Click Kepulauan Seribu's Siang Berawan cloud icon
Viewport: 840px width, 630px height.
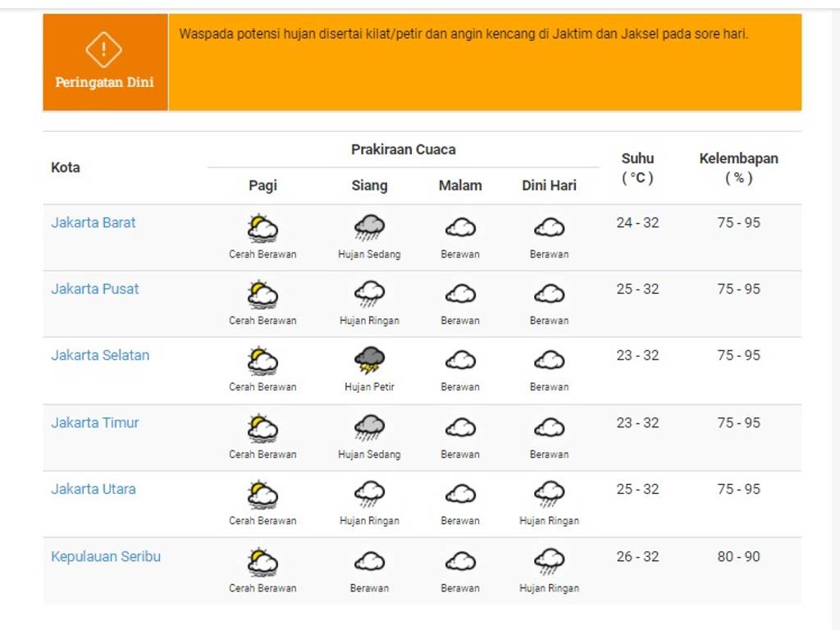click(x=369, y=561)
